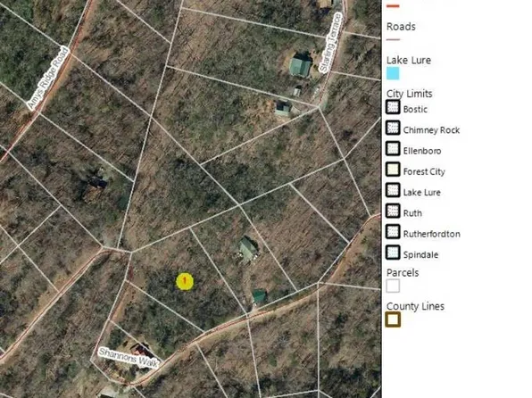Click the Starling Terrace road label
The image size is (532, 398).
coord(330,43)
